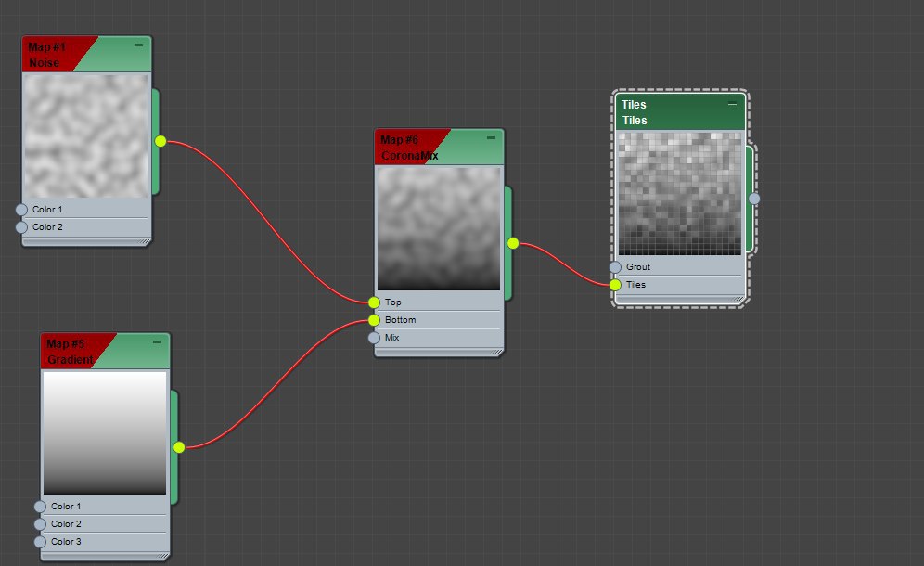The image size is (924, 566).
Task: Click the Gradient node output socket
Action: click(179, 447)
